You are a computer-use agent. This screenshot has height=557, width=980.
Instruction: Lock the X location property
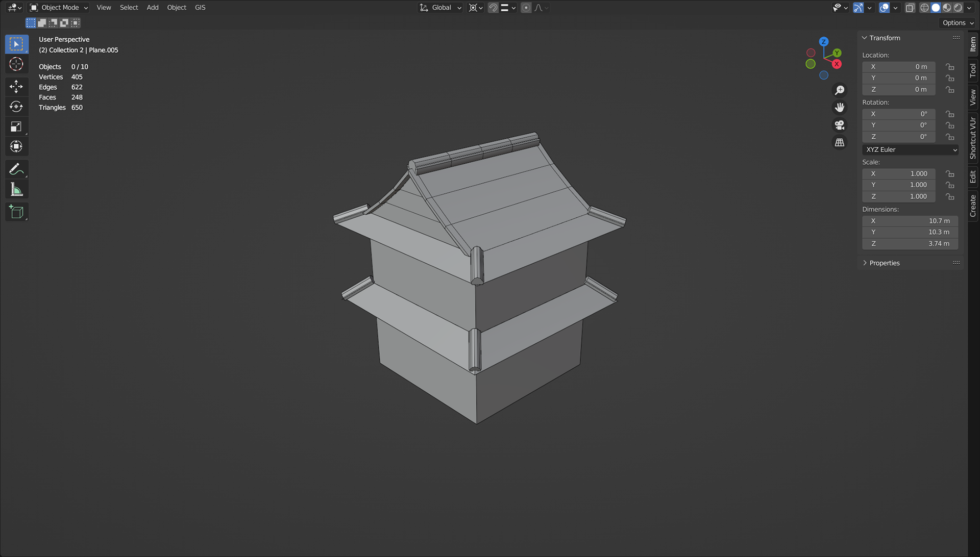click(x=949, y=67)
